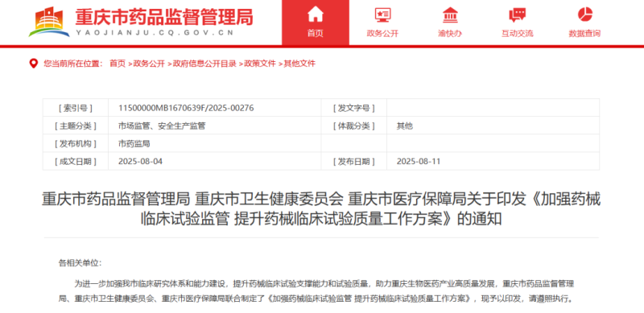Open 政务公开 navigation label
Viewport: 644px width, 313px height.
[383, 34]
